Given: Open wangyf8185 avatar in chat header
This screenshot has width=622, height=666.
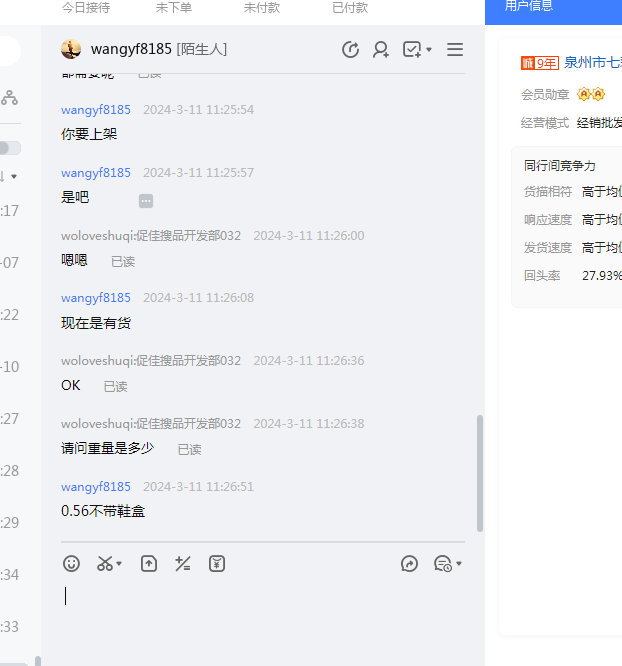Looking at the screenshot, I should (71, 49).
